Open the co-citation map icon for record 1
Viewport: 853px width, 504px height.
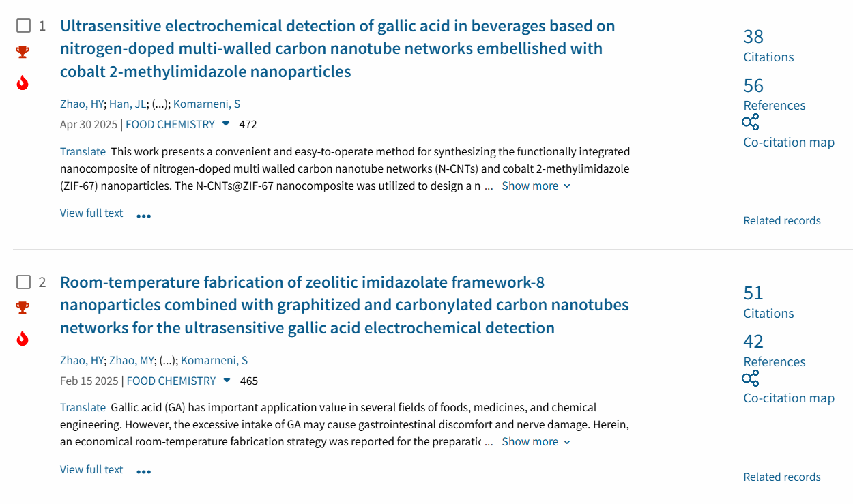[750, 123]
